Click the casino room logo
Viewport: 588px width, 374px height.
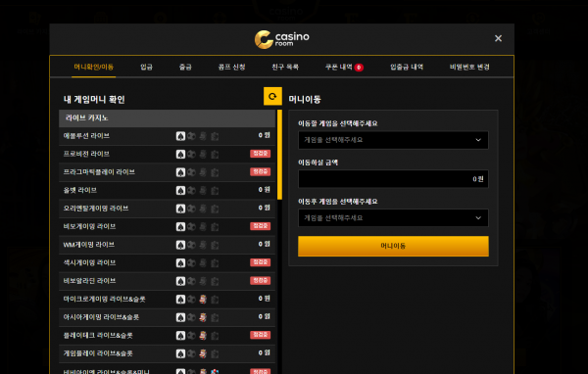tap(282, 39)
